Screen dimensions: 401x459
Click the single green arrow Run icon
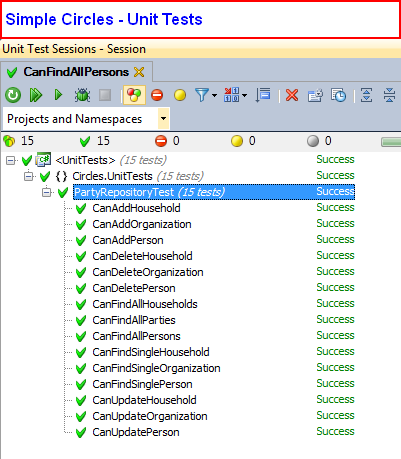coord(58,95)
